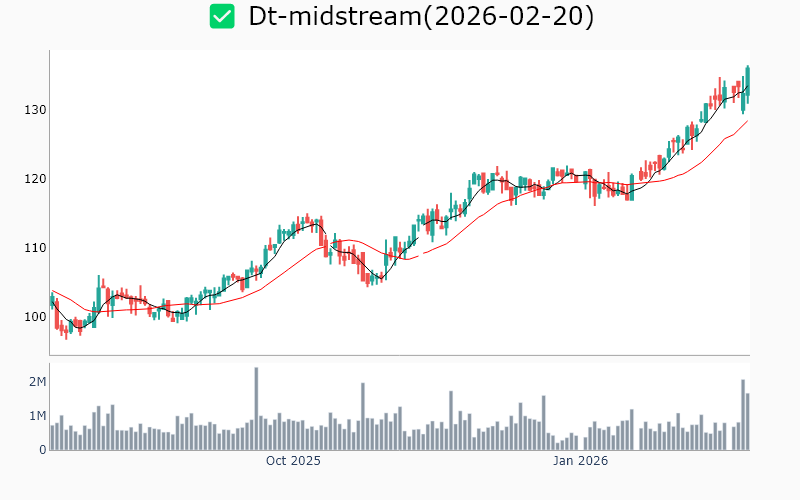The width and height of the screenshot is (800, 500).
Task: Click the 130 price axis label
Action: tap(35, 109)
